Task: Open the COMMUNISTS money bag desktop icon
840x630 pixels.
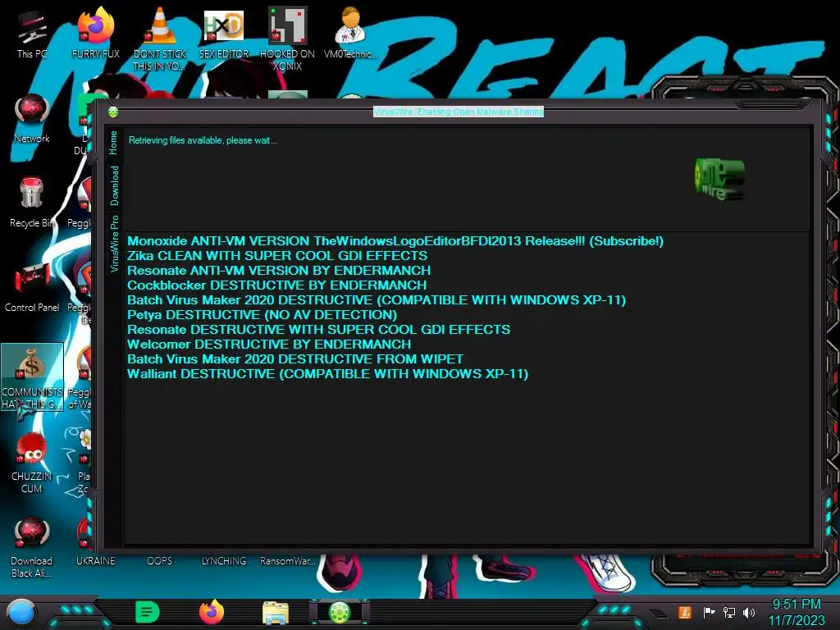Action: tap(32, 377)
